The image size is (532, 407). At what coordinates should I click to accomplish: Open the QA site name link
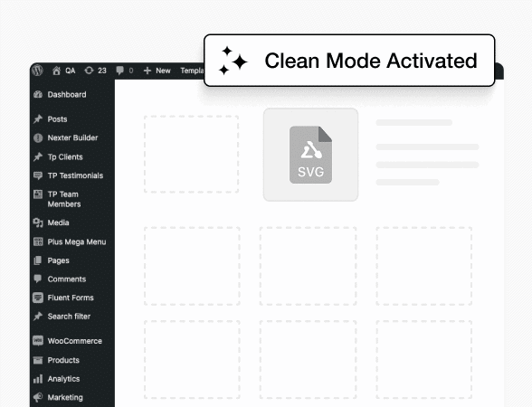pos(71,71)
